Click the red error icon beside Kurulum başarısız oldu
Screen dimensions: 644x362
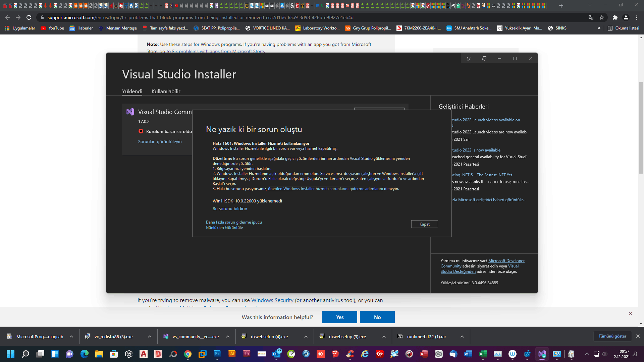pyautogui.click(x=141, y=131)
